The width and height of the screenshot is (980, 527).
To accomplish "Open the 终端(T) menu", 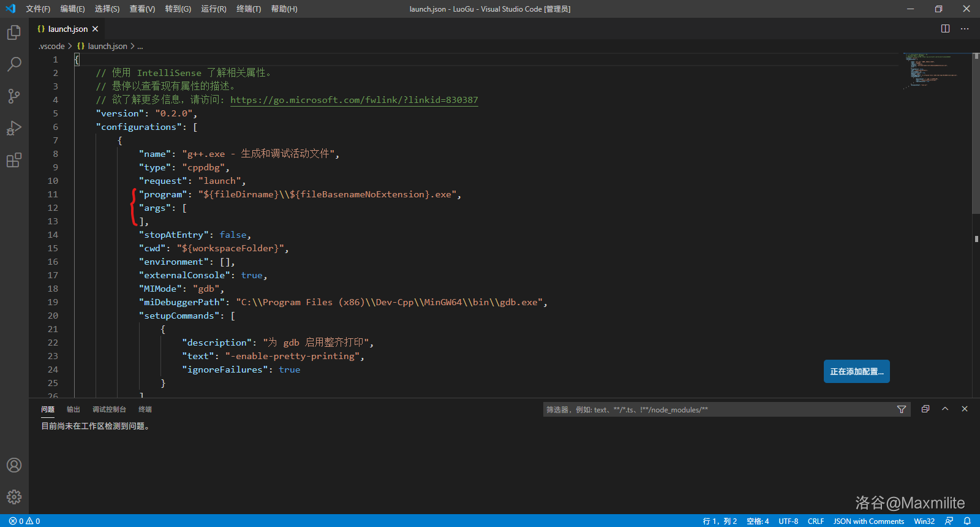I will (x=248, y=9).
